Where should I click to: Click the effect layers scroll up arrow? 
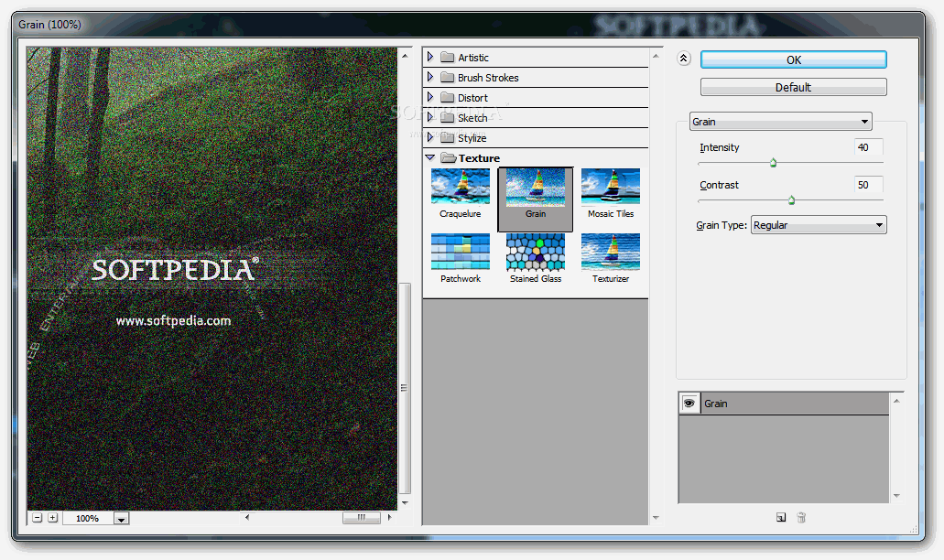coord(896,401)
